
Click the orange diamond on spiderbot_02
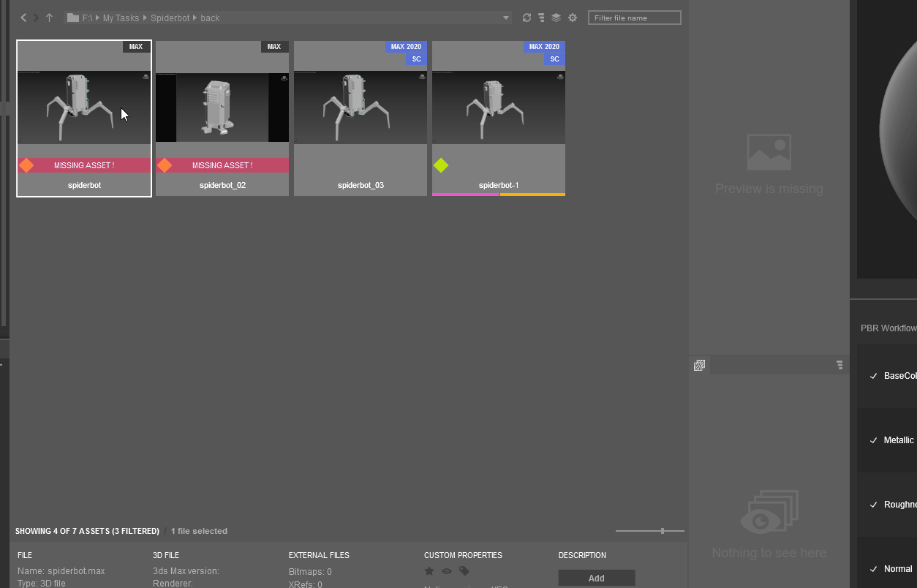[165, 165]
